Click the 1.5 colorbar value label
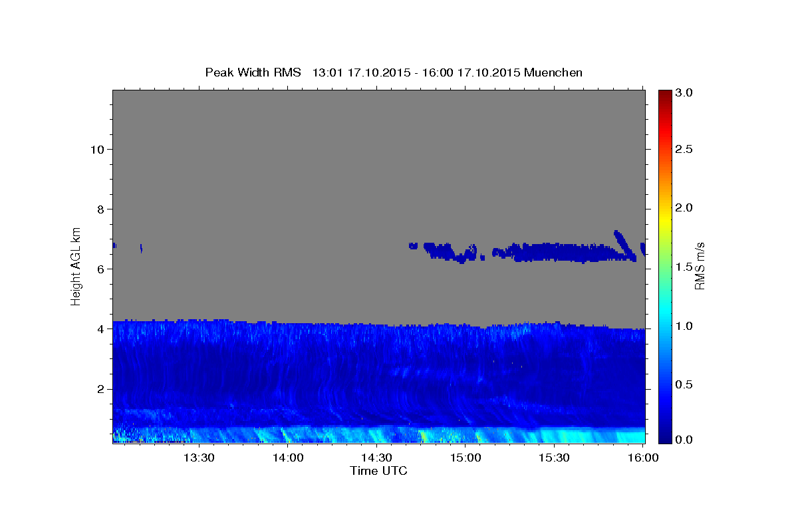This screenshot has height=532, width=798. click(x=684, y=267)
